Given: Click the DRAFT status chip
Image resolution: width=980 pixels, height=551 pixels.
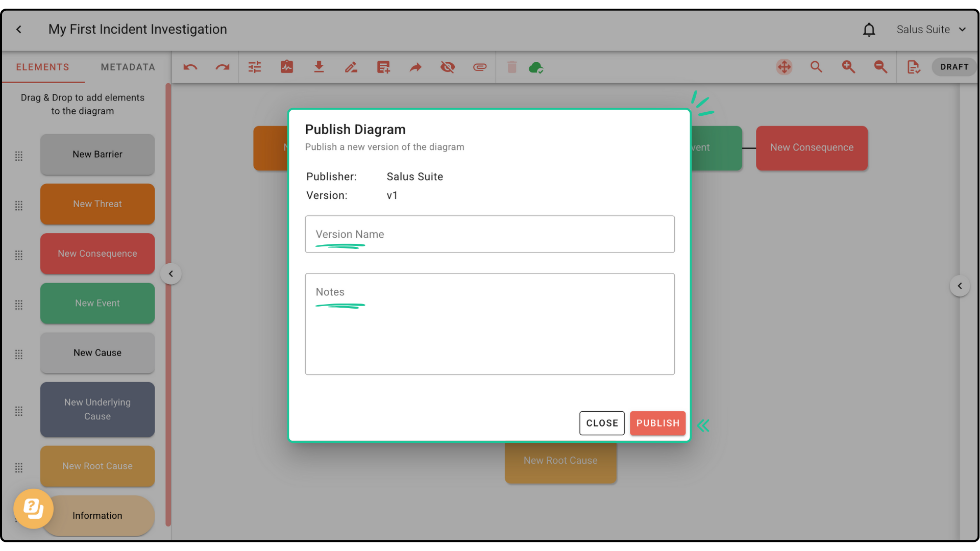Looking at the screenshot, I should click(x=954, y=67).
